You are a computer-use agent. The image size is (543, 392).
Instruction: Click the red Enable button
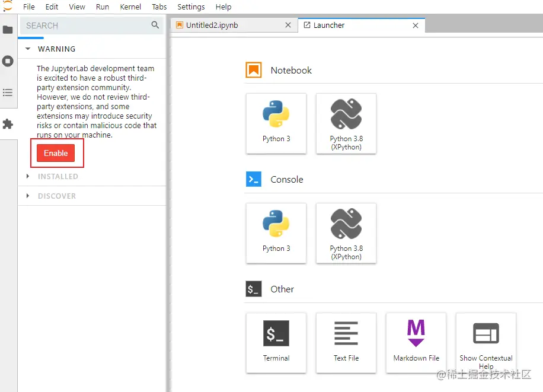56,153
